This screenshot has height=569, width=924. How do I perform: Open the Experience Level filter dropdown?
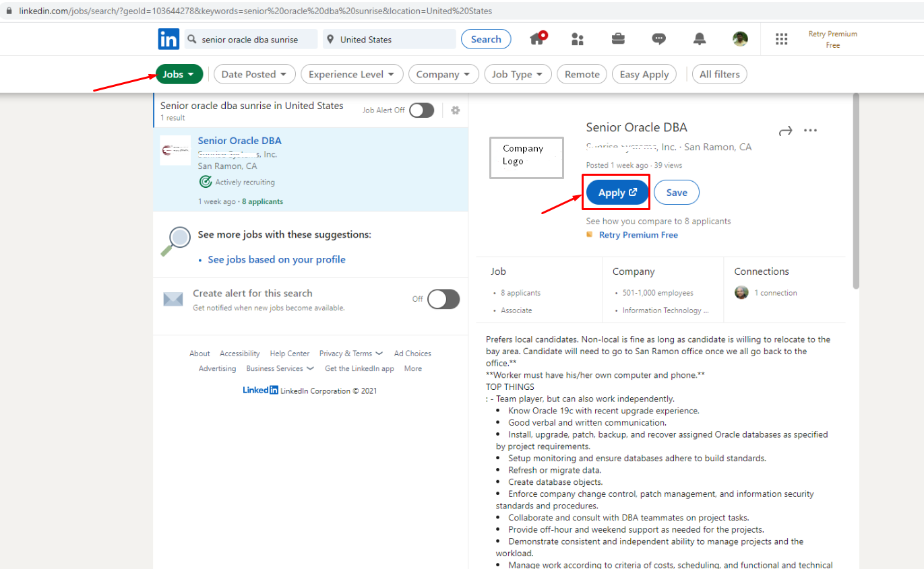[352, 74]
